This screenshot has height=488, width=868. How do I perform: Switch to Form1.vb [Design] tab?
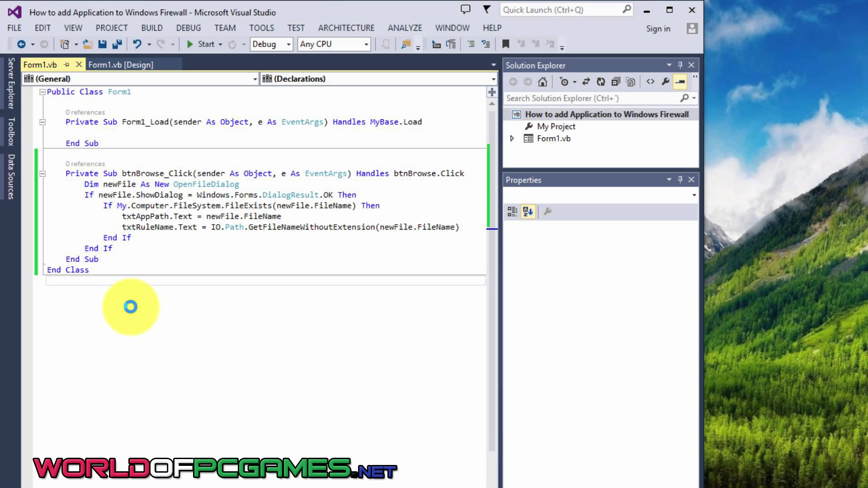(121, 65)
